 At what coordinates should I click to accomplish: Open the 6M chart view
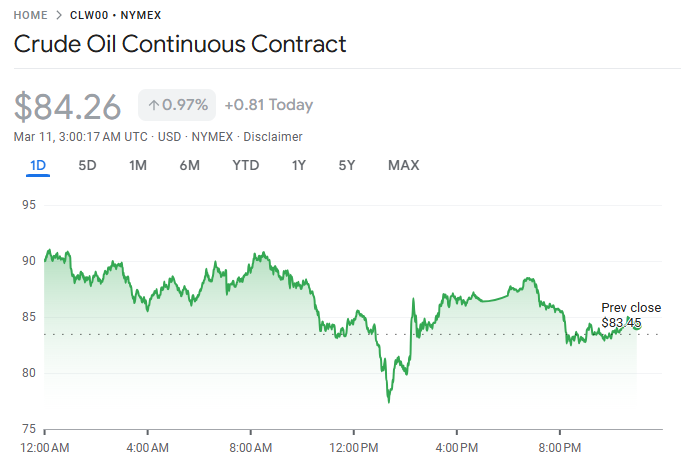point(190,165)
